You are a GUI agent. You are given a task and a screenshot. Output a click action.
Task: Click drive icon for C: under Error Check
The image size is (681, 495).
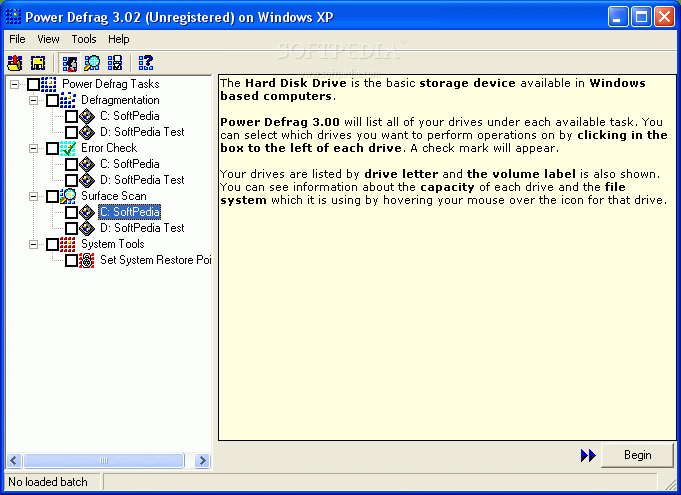[87, 164]
